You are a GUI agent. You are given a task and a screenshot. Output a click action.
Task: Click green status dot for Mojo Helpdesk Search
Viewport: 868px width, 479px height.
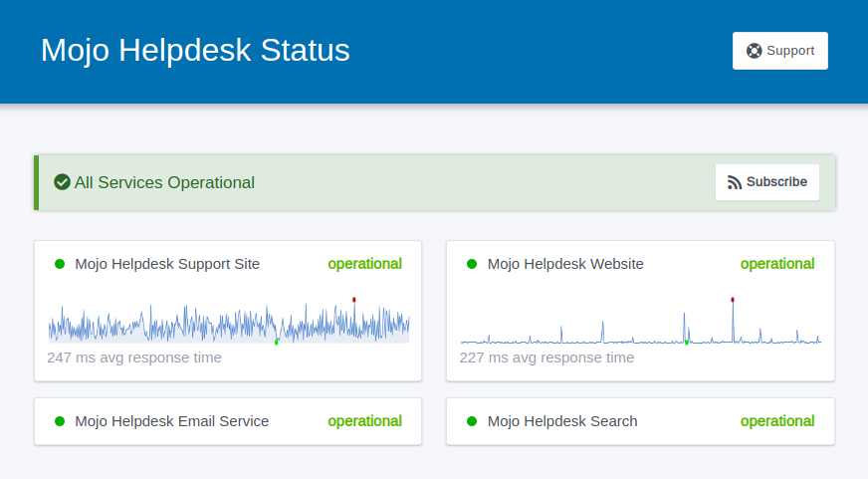[472, 421]
